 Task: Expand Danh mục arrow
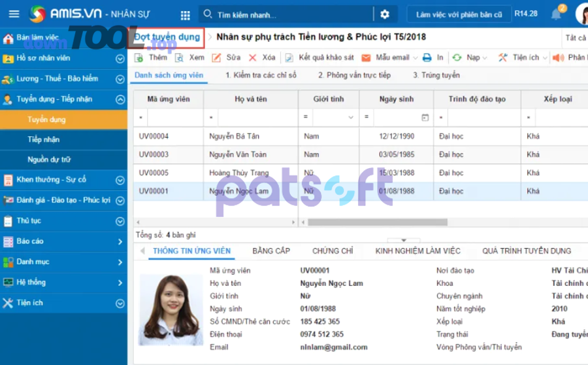tap(120, 262)
